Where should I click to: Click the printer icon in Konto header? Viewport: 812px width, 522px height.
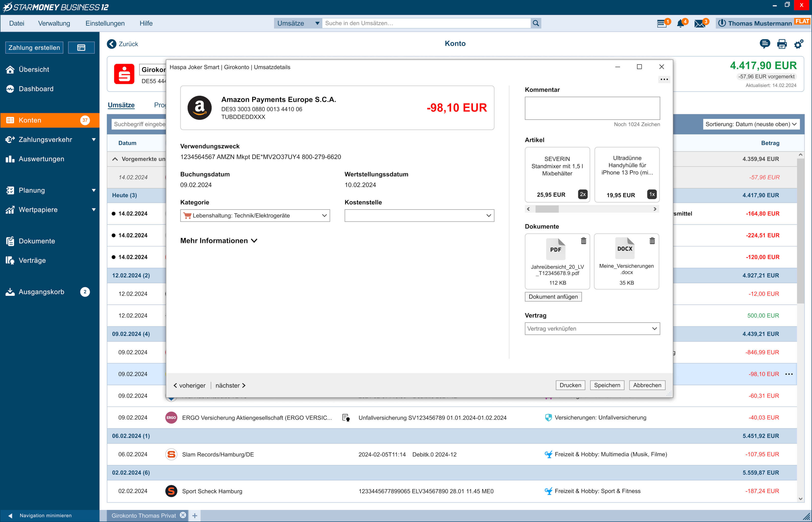(x=782, y=44)
